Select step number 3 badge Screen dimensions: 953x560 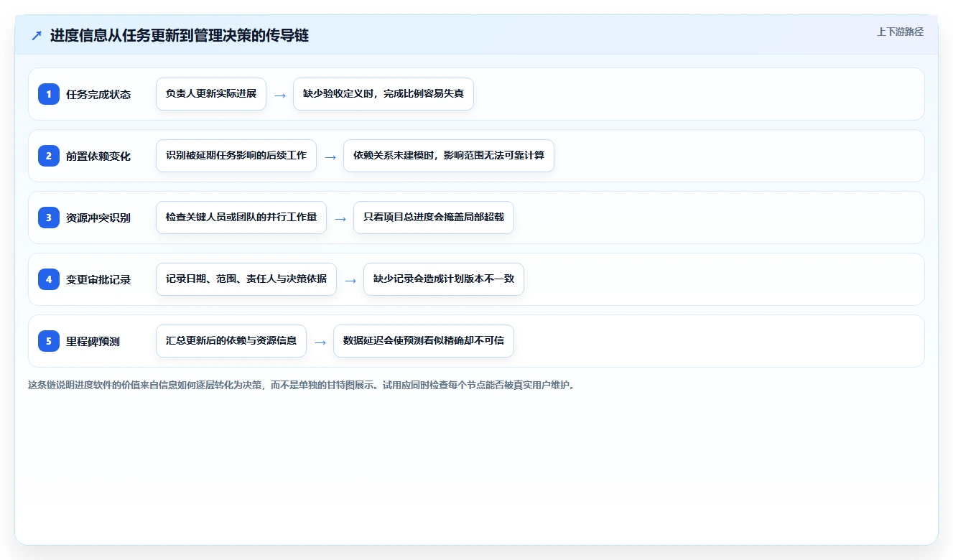pyautogui.click(x=49, y=218)
